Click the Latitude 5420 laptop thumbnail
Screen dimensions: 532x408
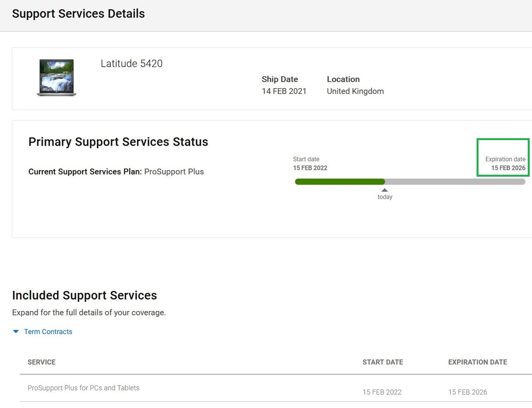(57, 78)
